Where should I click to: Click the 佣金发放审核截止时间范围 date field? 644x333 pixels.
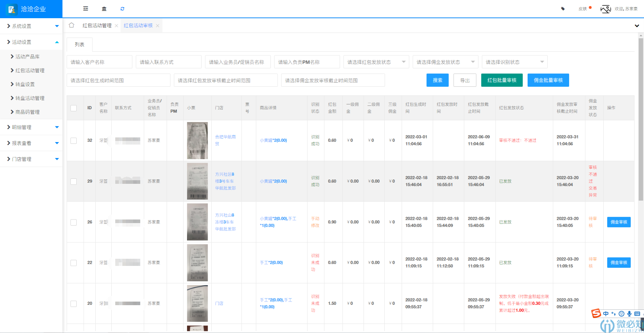click(333, 80)
